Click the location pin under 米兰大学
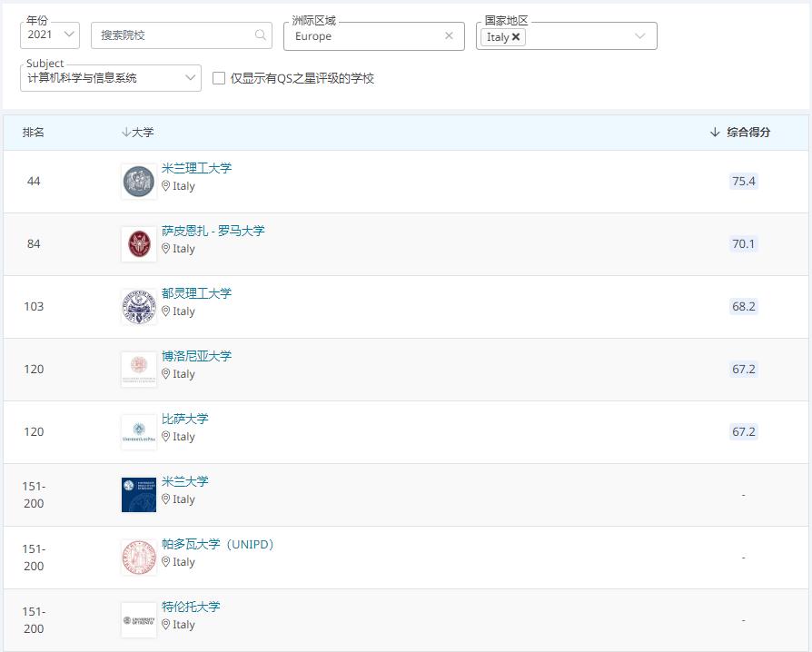812x652 pixels. coord(165,499)
